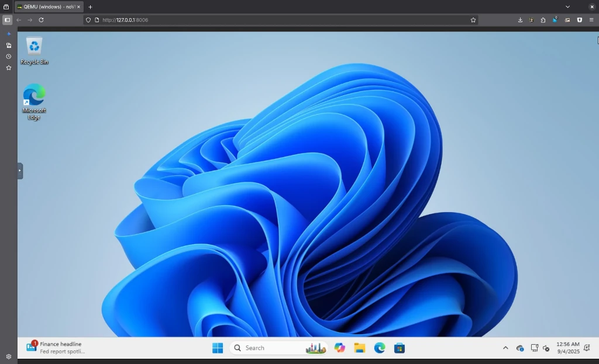Toggle the browser sidebar button

pos(7,20)
